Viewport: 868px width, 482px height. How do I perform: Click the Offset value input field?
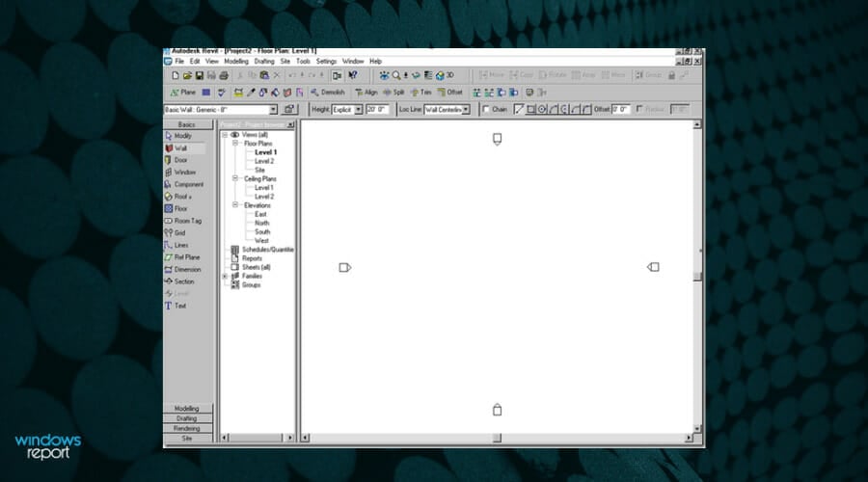click(621, 110)
